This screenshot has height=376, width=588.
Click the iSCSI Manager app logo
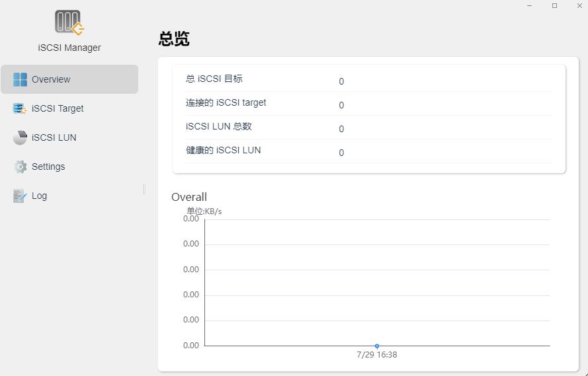[69, 22]
